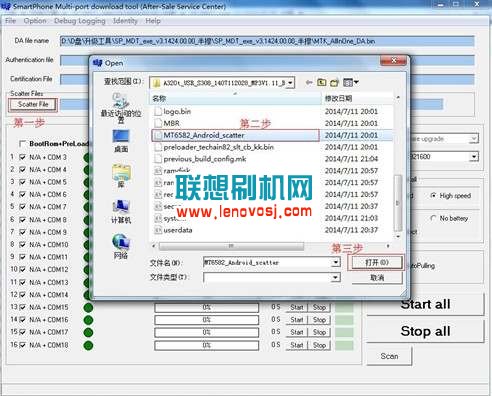Click the green status indicator for COM17
Image resolution: width=492 pixels, height=396 pixels.
[x=88, y=332]
